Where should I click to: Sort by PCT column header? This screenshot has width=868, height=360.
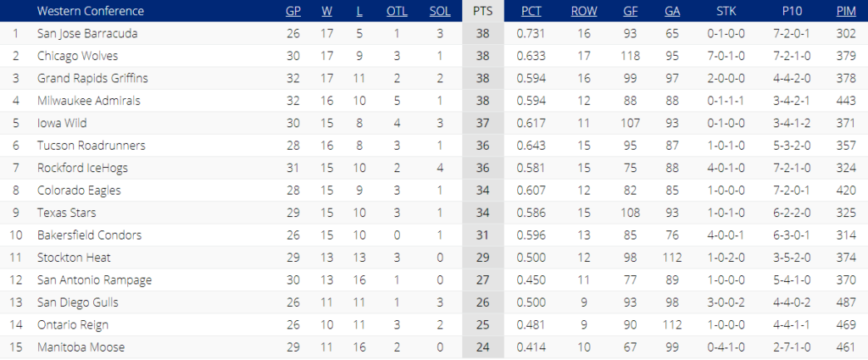(x=531, y=11)
